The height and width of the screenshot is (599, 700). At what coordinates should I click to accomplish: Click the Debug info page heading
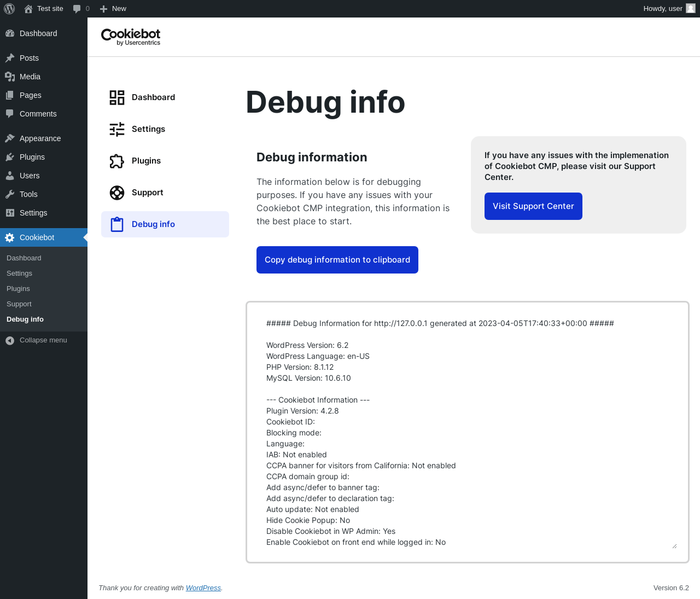325,102
